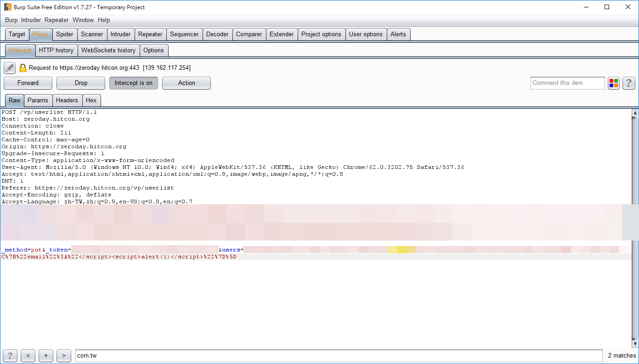This screenshot has width=639, height=364.
Task: Switch to the Target tab
Action: coord(17,34)
